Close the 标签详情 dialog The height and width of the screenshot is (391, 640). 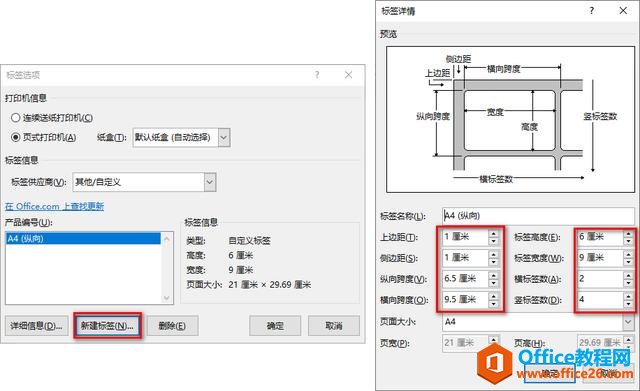(x=623, y=11)
